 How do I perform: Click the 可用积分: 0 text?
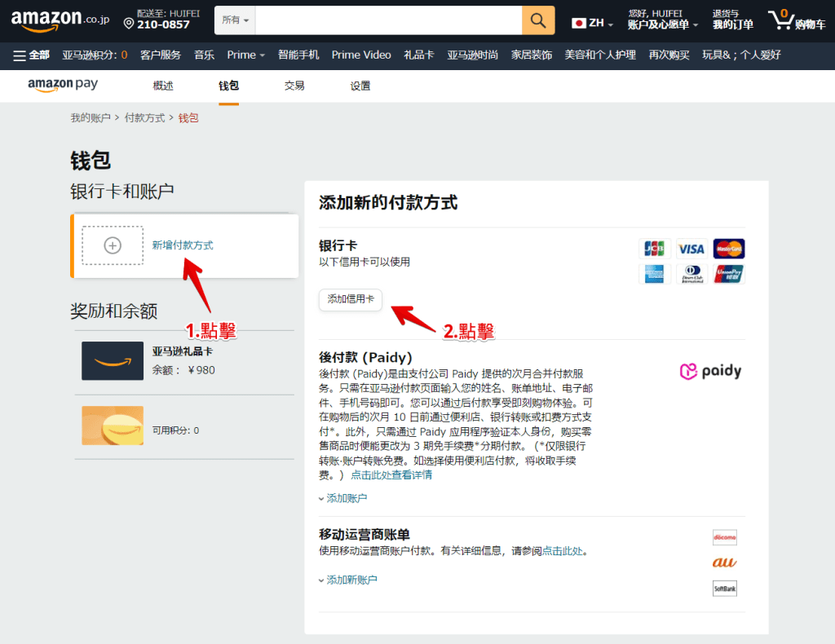(x=176, y=430)
